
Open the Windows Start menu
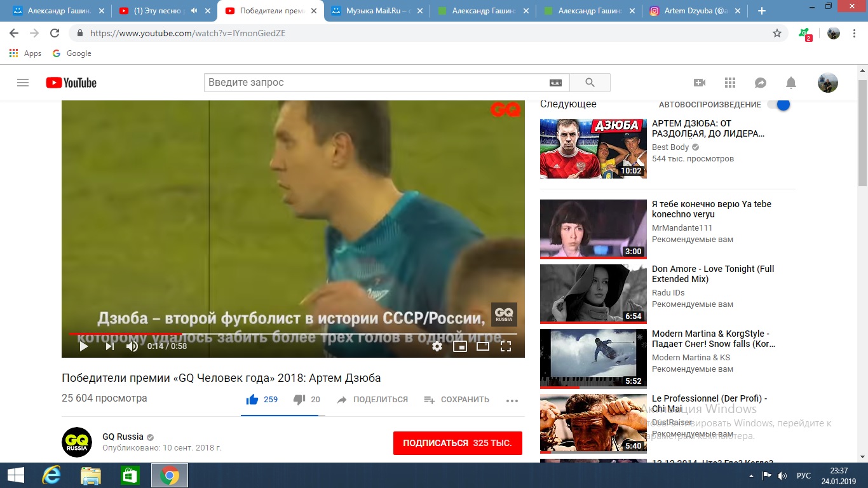(x=15, y=475)
